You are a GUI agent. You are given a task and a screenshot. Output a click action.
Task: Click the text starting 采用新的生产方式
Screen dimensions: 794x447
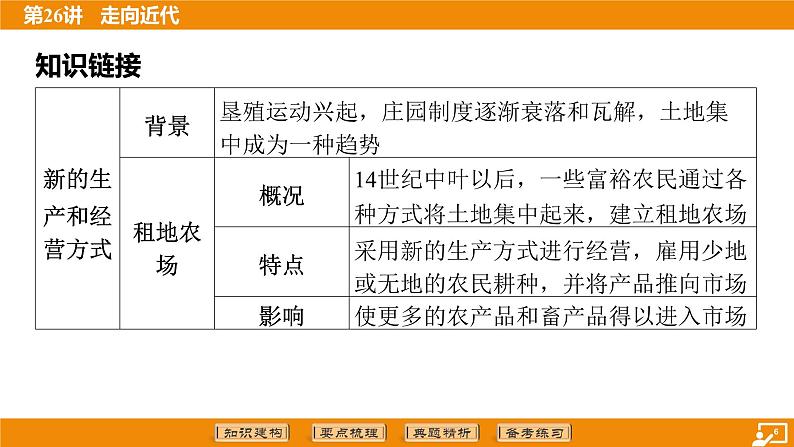pyautogui.click(x=550, y=267)
